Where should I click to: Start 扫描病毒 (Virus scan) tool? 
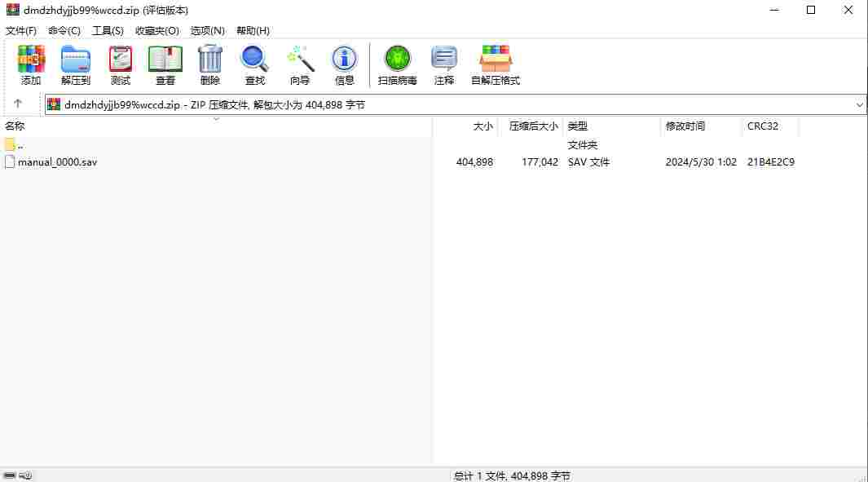tap(398, 60)
